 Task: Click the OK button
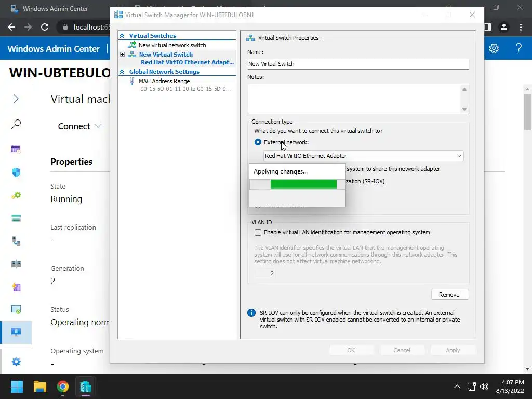pyautogui.click(x=351, y=350)
